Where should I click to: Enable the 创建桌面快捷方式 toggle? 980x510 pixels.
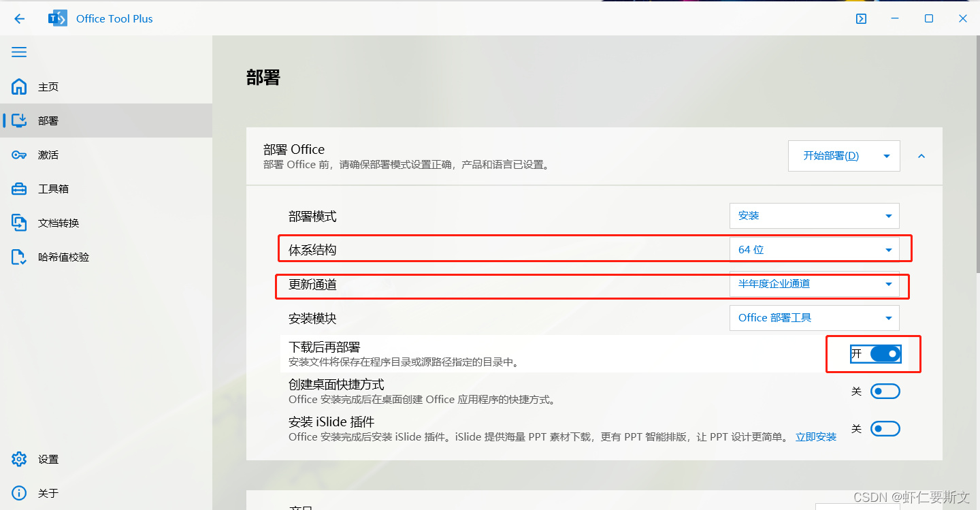tap(885, 391)
